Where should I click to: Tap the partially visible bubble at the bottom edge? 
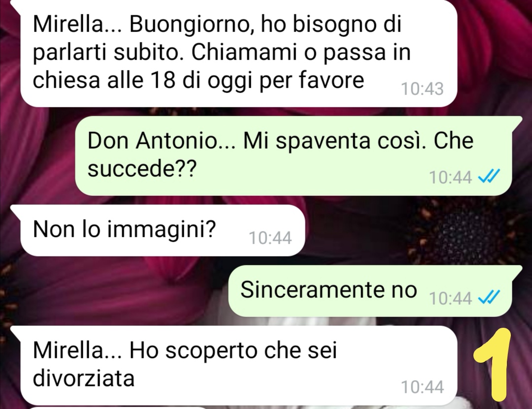(119, 408)
